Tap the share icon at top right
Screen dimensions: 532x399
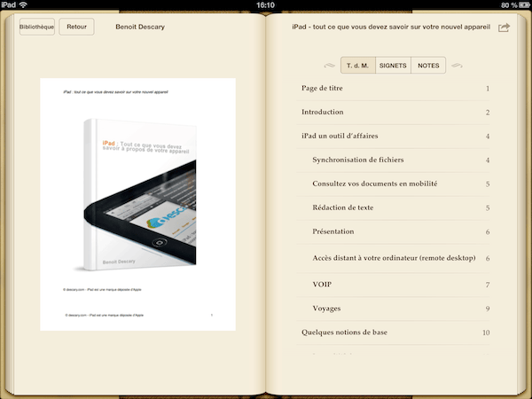505,27
